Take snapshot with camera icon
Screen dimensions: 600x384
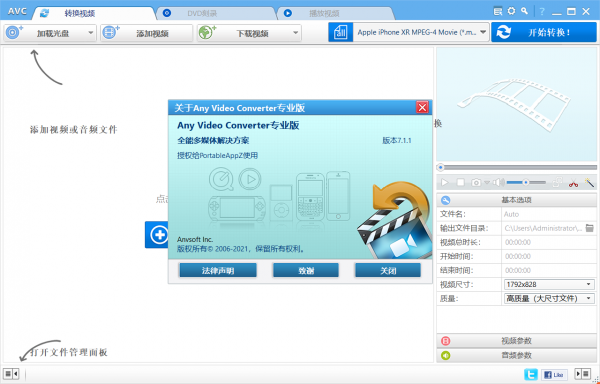tap(476, 182)
